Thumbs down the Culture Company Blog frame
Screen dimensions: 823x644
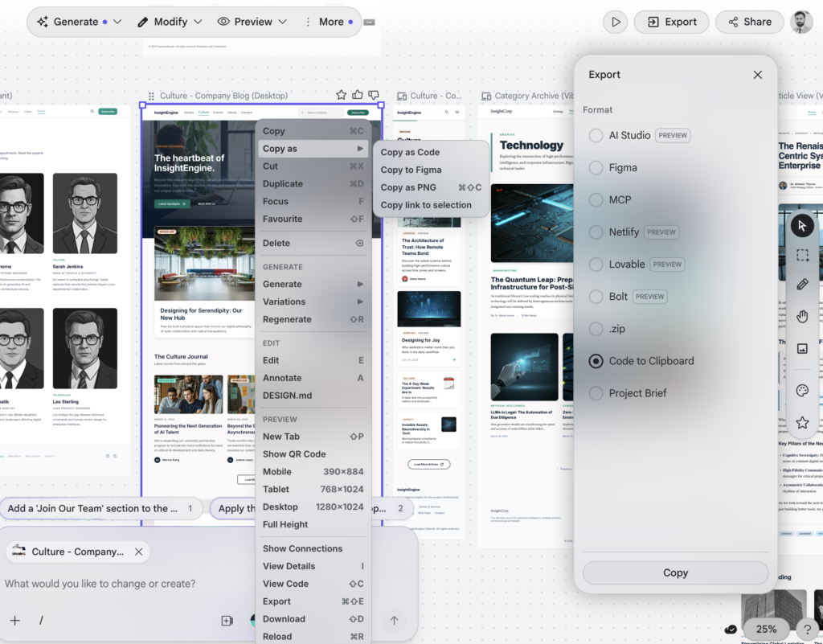tap(373, 95)
